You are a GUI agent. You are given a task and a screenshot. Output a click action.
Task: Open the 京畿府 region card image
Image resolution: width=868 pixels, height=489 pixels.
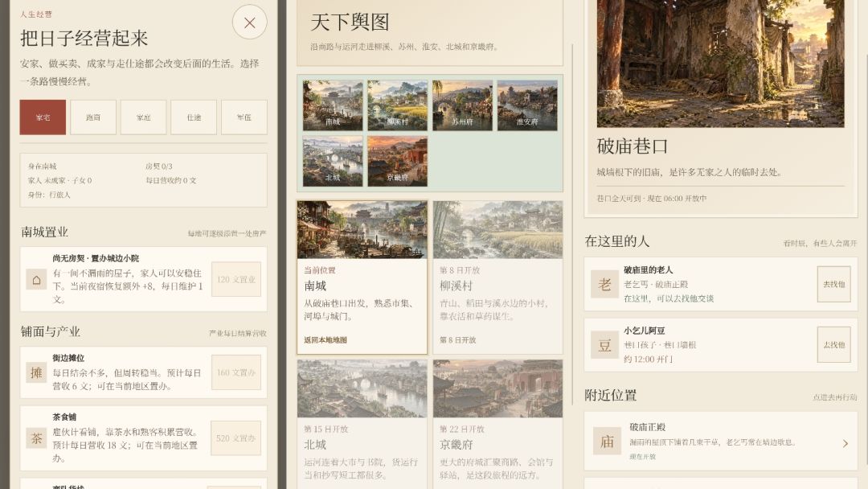[x=497, y=388]
